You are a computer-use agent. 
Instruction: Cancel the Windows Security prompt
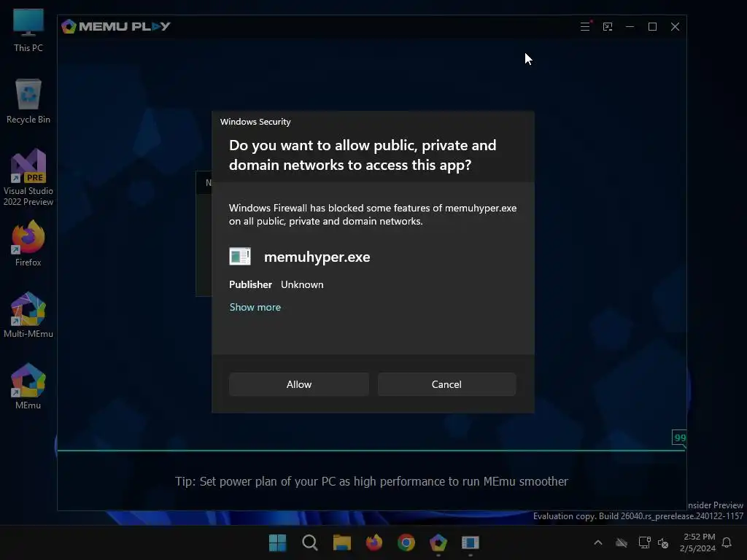(446, 384)
